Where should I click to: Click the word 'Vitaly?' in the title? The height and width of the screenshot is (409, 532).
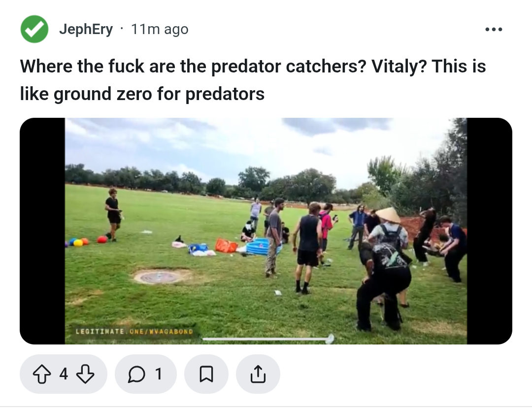click(x=399, y=66)
